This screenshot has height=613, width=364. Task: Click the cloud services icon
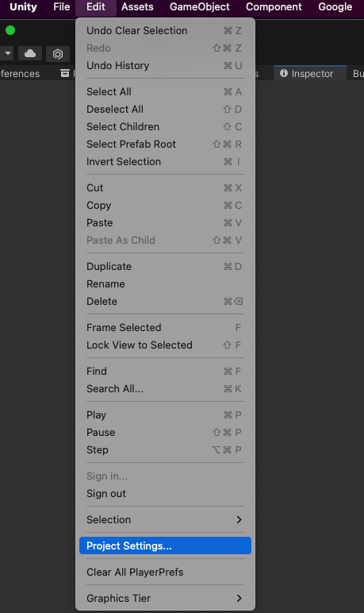click(x=30, y=53)
